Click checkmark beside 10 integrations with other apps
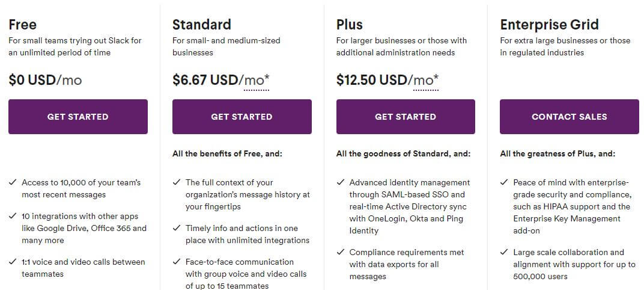Viewport: 644px width, 290px height. pos(13,216)
